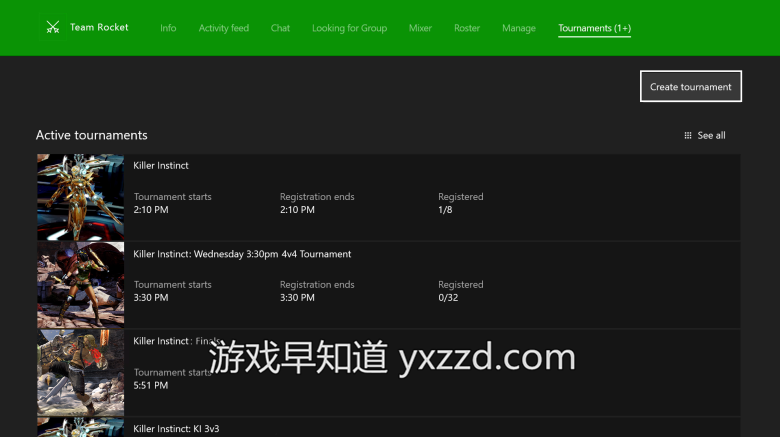This screenshot has height=437, width=780.
Task: Click the Team Rocket club name
Action: (99, 27)
